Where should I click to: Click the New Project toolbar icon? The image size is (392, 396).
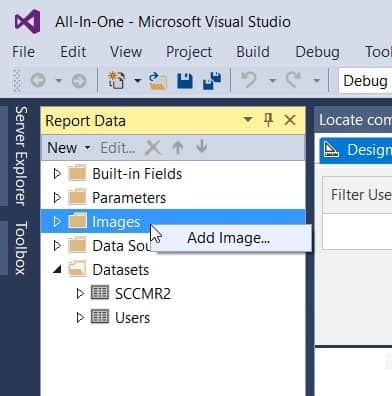click(116, 80)
